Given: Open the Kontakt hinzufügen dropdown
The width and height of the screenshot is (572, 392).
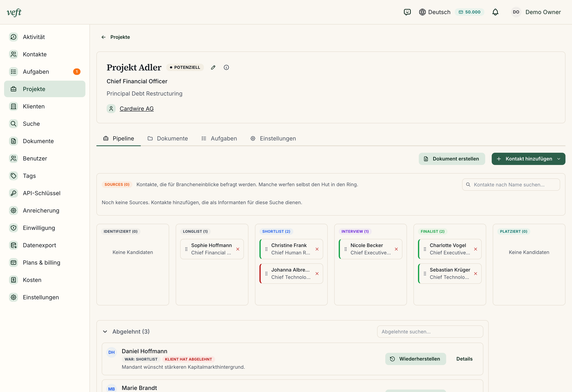Looking at the screenshot, I should point(528,159).
